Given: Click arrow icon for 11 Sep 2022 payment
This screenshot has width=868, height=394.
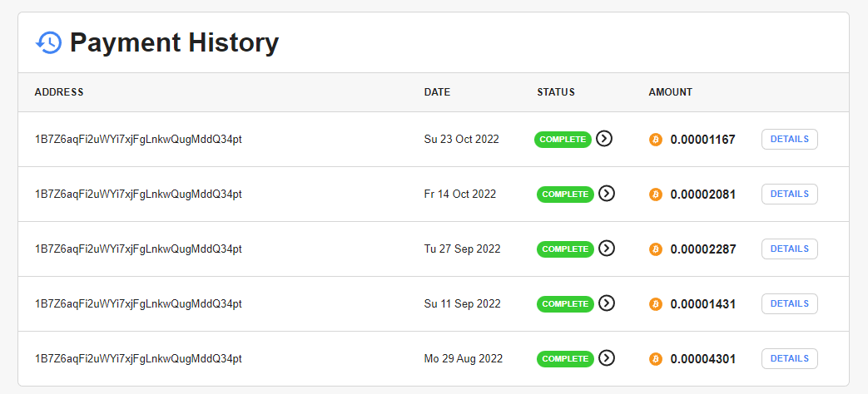Looking at the screenshot, I should (608, 303).
